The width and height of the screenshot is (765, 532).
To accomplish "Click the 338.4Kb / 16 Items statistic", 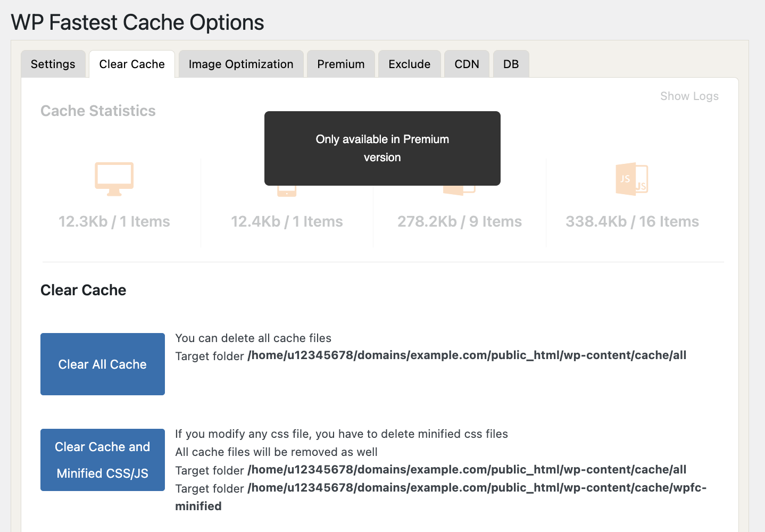I will click(631, 221).
